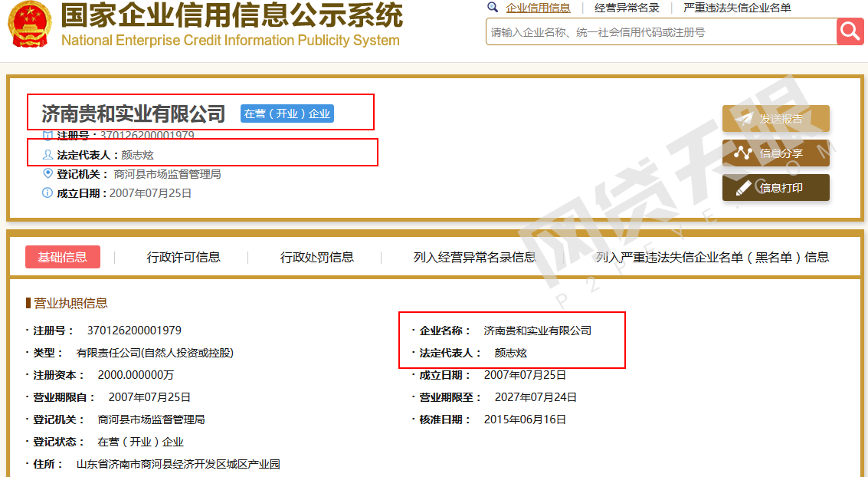Switch to the 行政处罚信息 tab
This screenshot has width=868, height=477.
(x=316, y=257)
